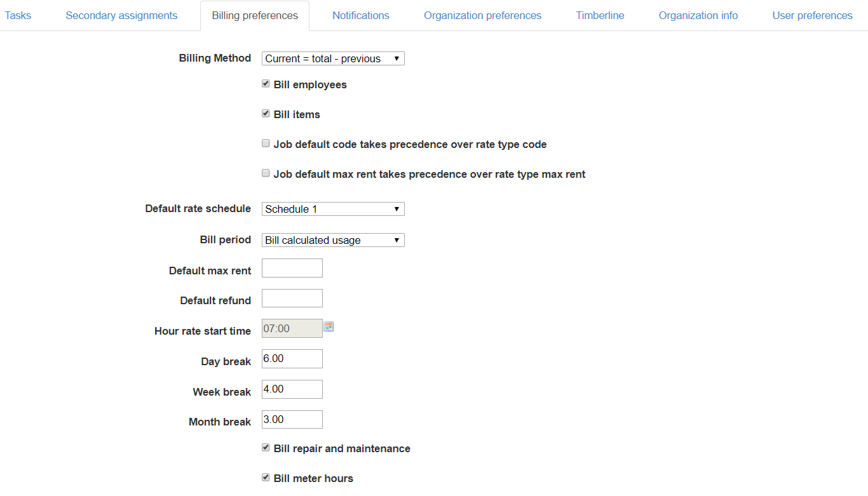This screenshot has height=496, width=868.
Task: Click the Week break field showing 4.00
Action: pyautogui.click(x=292, y=389)
